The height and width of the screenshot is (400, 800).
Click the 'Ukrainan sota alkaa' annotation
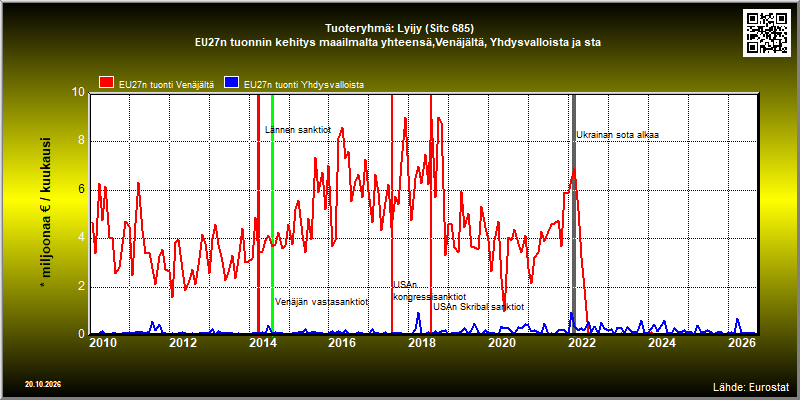coord(617,135)
